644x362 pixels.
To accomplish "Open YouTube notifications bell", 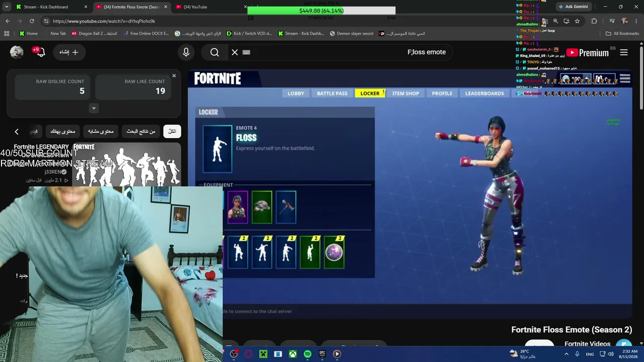I will 40,52.
